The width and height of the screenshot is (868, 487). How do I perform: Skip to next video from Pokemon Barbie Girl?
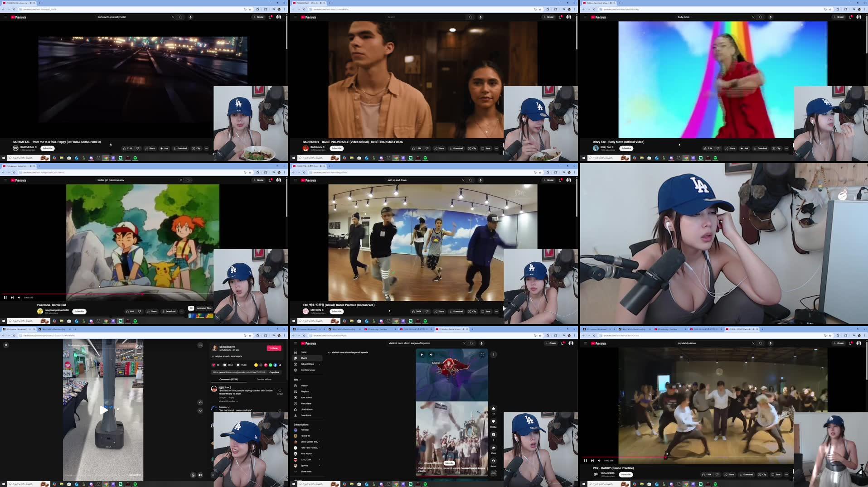click(12, 298)
